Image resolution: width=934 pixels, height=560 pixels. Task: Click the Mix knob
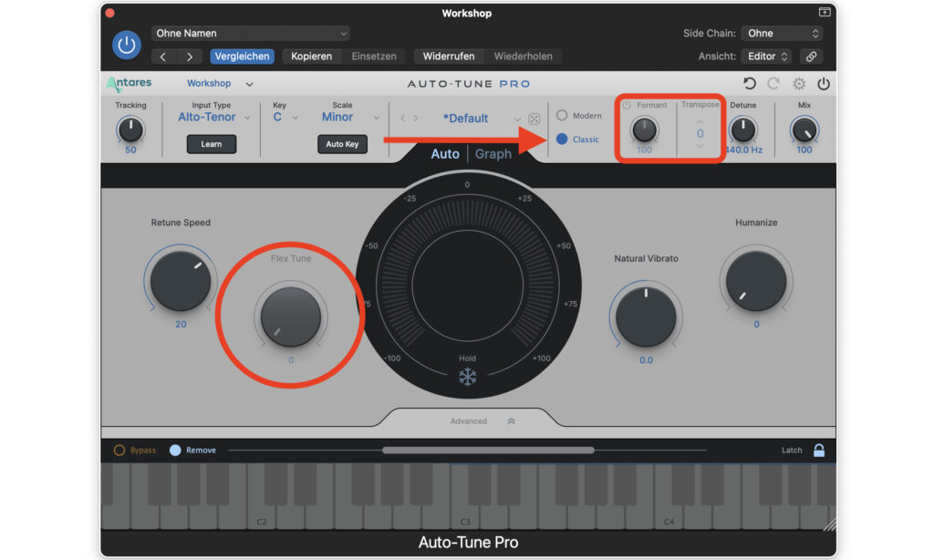point(804,130)
